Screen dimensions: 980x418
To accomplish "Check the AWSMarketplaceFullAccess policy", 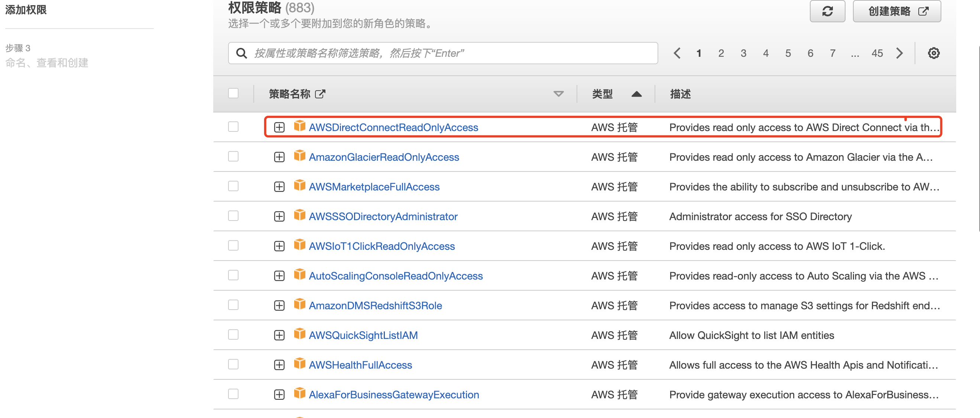I will click(x=233, y=186).
